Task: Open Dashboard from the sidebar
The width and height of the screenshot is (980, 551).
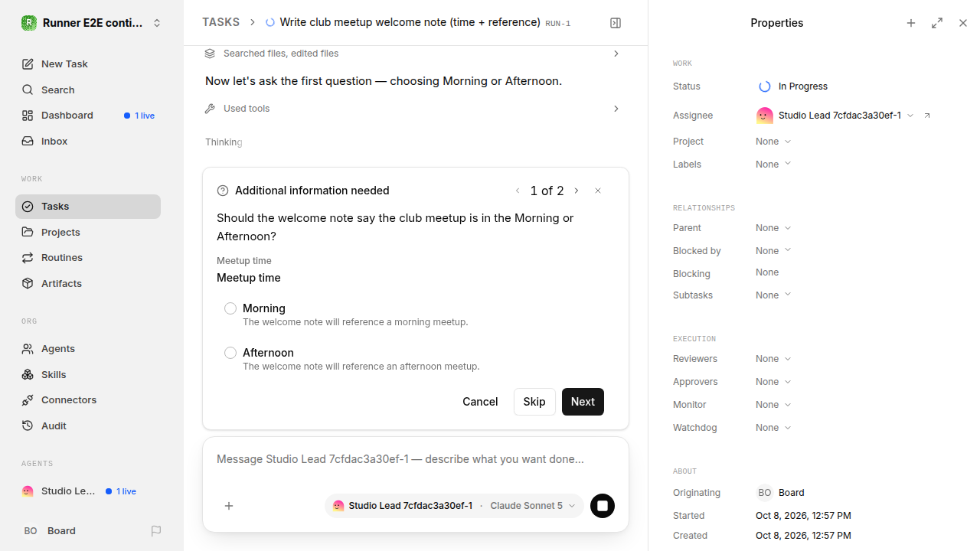Action: coord(88,116)
